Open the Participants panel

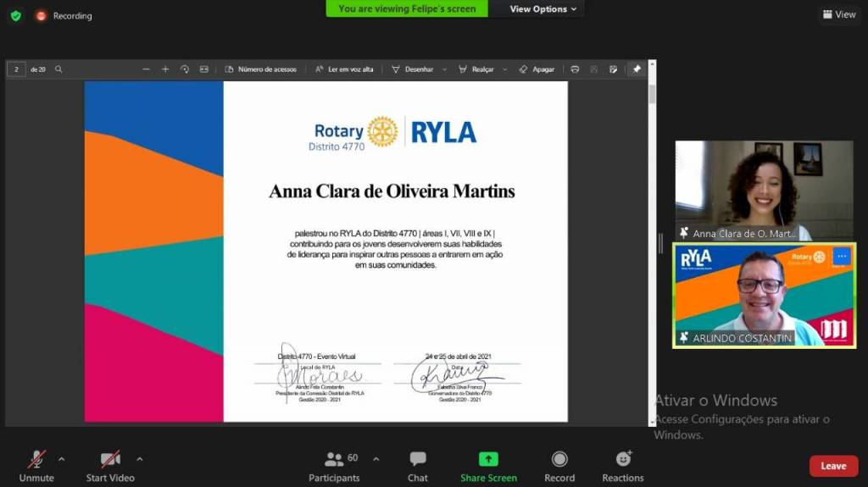(x=334, y=464)
